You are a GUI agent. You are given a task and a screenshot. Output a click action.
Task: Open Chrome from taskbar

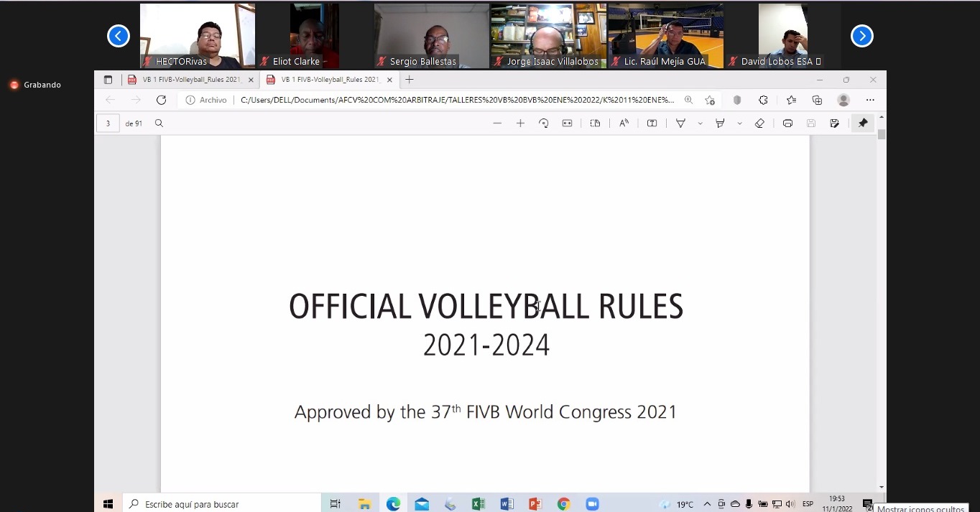(563, 504)
